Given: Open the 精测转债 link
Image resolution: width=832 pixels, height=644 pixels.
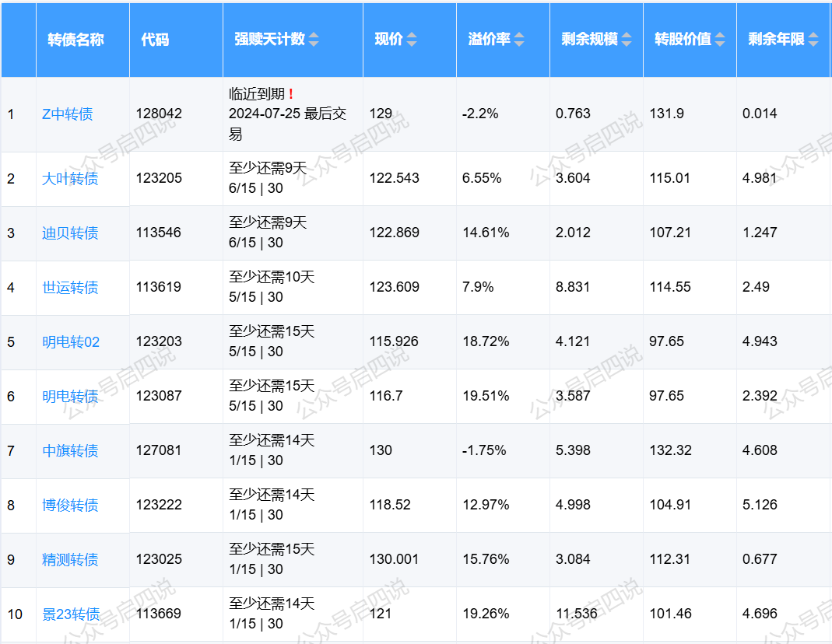Looking at the screenshot, I should (70, 560).
